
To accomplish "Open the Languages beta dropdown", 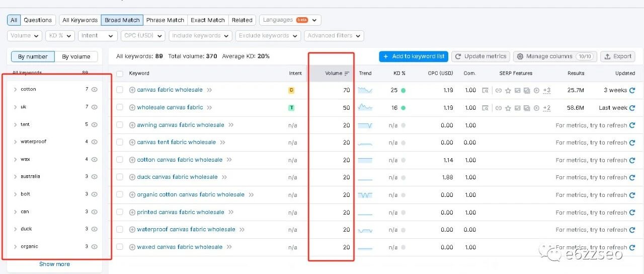I will pyautogui.click(x=290, y=20).
